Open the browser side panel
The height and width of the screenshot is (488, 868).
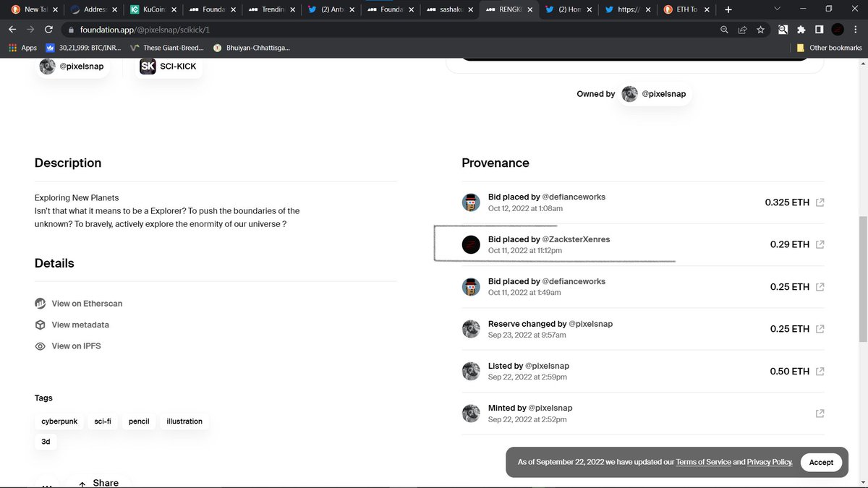[x=819, y=30]
